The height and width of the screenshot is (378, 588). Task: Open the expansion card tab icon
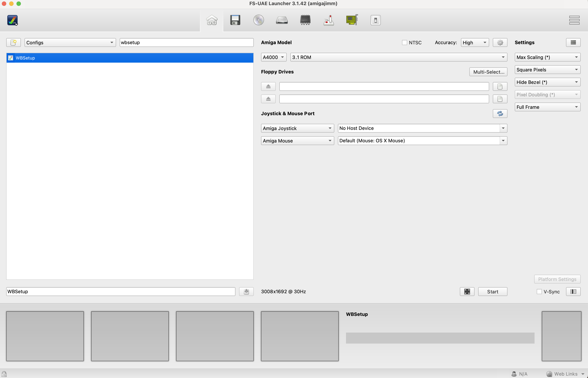click(x=352, y=20)
